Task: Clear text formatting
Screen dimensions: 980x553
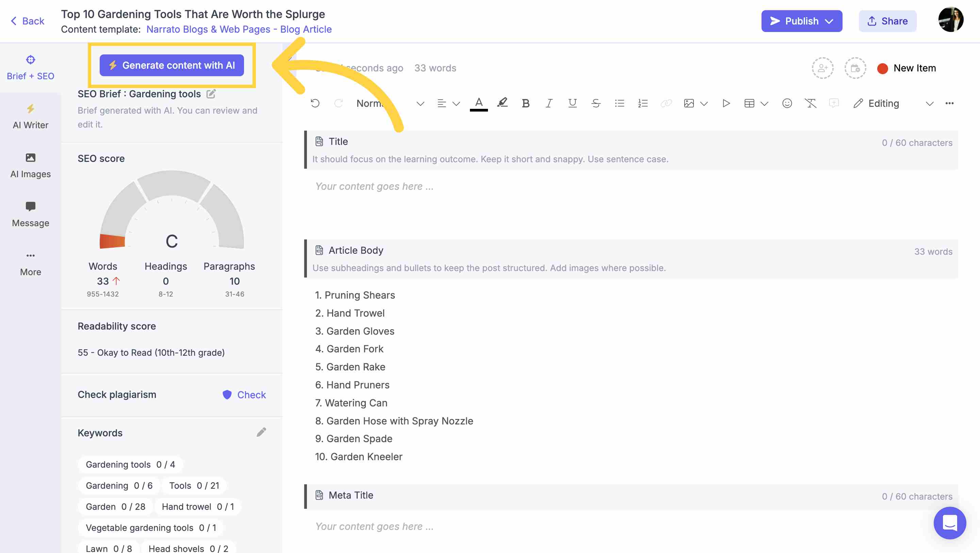Action: (810, 103)
